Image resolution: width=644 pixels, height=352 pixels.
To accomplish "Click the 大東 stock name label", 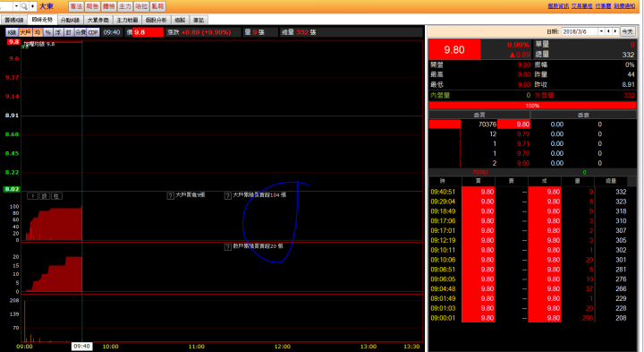I will 47,6.
